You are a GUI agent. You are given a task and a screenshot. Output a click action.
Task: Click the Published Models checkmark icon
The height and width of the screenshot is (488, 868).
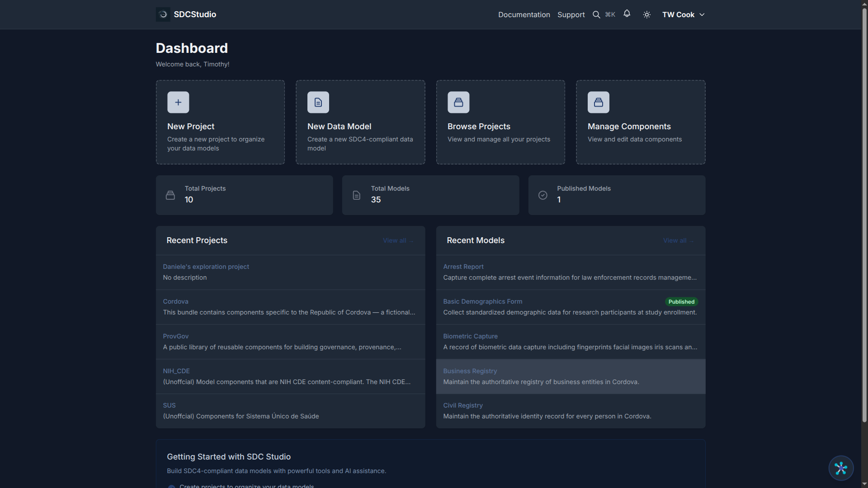[542, 195]
